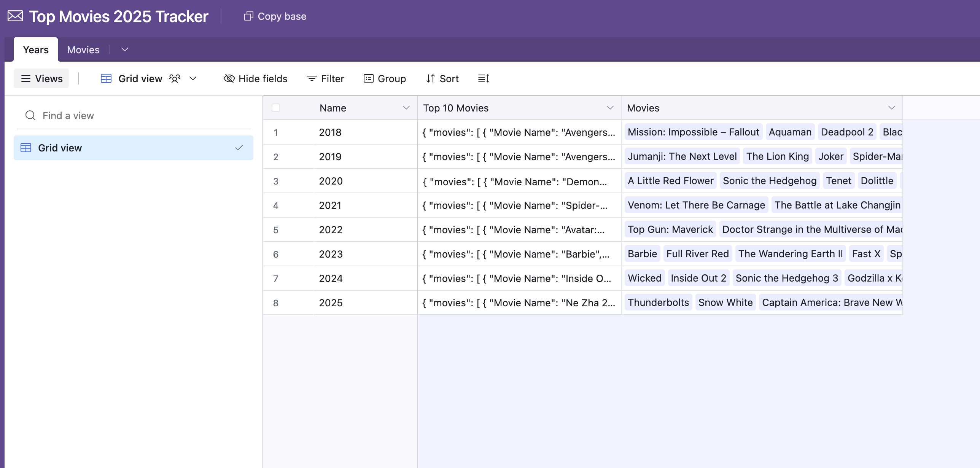Screen dimensions: 980x468
Task: Click the Filter lines icon
Action: click(x=312, y=78)
